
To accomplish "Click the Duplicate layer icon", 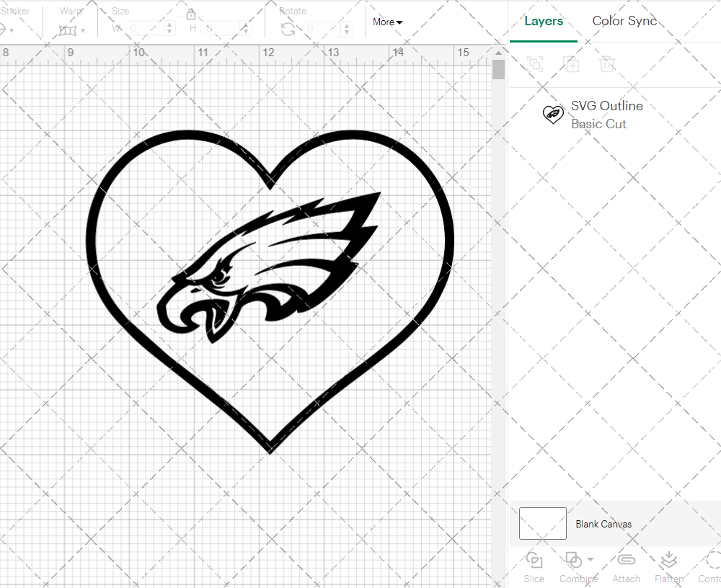I will pos(571,64).
